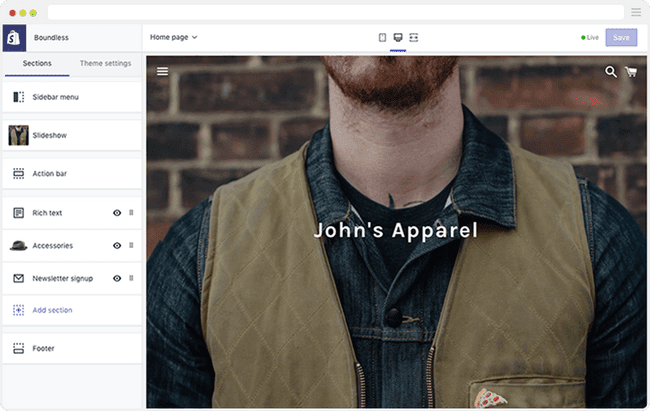650x411 pixels.
Task: Open the Newsletter signup section
Action: tap(72, 278)
